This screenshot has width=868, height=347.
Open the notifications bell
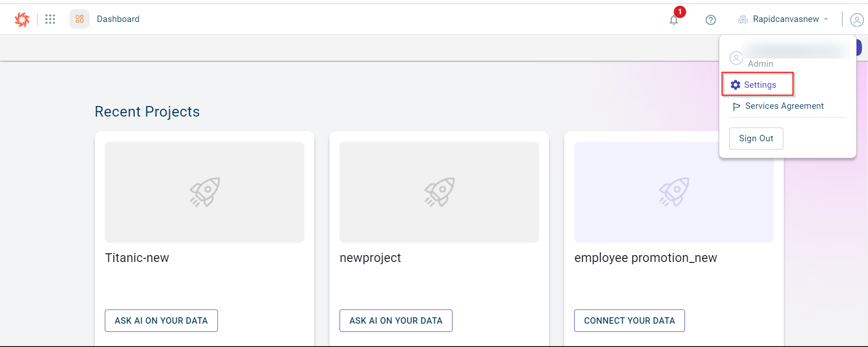[x=673, y=20]
